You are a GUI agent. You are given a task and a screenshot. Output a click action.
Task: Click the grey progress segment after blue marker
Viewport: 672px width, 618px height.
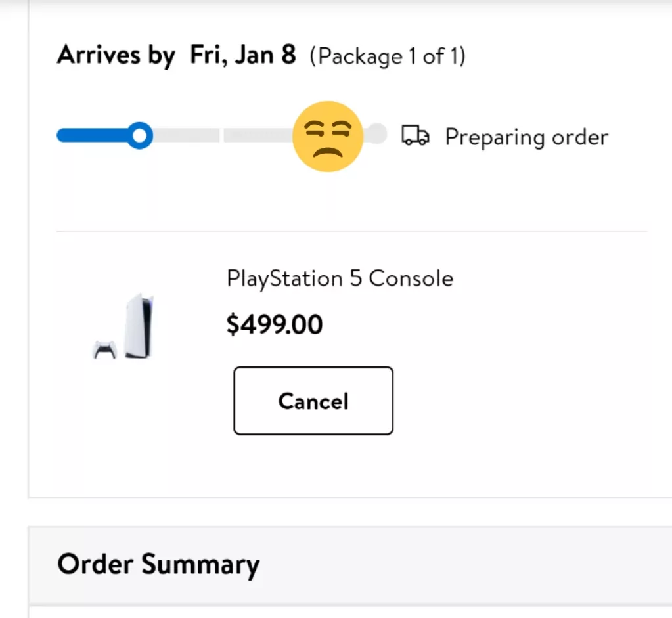186,135
